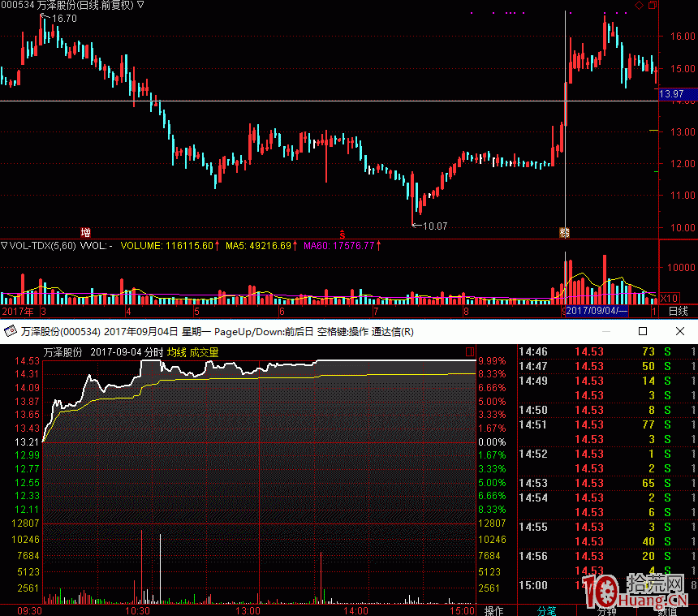Image resolution: width=698 pixels, height=616 pixels.
Task: Select the 均线 legend label in intraday chart
Action: point(177,352)
